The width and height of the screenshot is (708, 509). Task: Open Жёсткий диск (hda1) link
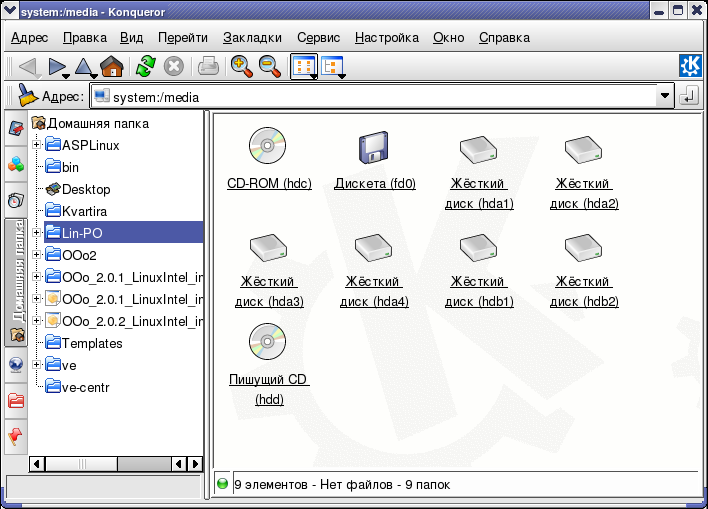479,194
